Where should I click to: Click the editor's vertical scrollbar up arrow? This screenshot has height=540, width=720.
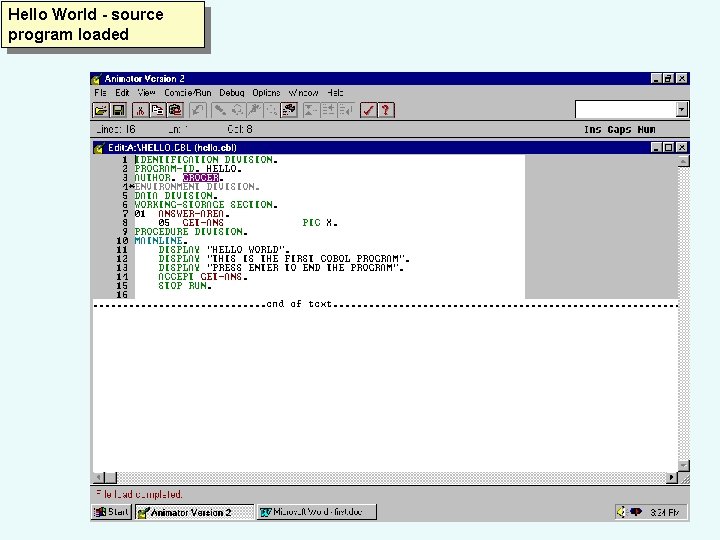(x=684, y=161)
